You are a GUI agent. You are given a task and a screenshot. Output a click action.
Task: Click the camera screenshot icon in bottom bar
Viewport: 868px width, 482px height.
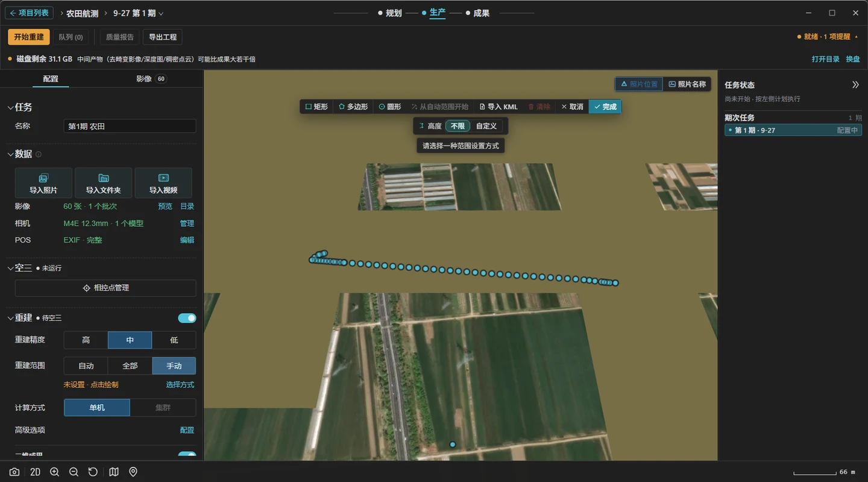pyautogui.click(x=14, y=472)
